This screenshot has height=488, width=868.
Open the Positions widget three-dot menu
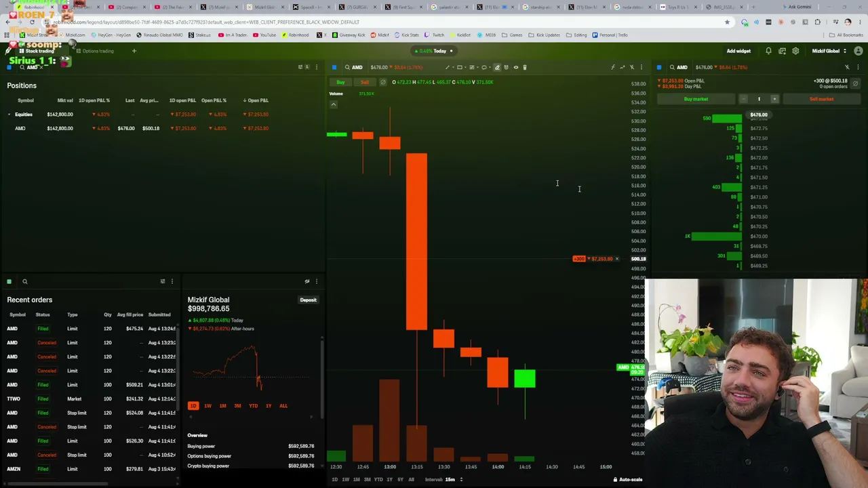[x=316, y=67]
